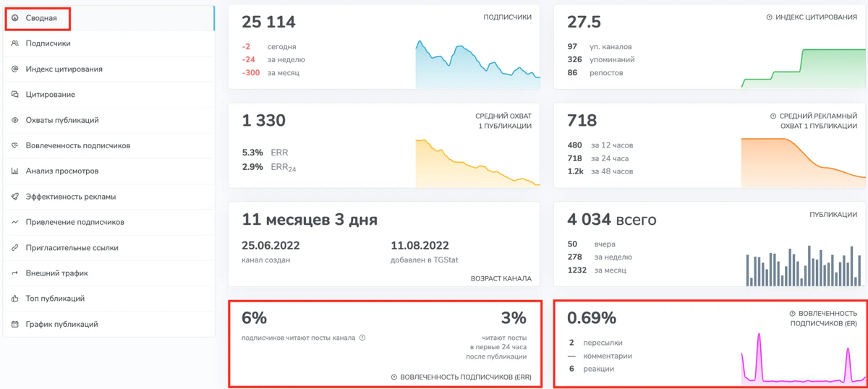Click the clock icon by Вовлеченность подписчиков (ERR)

coord(394,377)
